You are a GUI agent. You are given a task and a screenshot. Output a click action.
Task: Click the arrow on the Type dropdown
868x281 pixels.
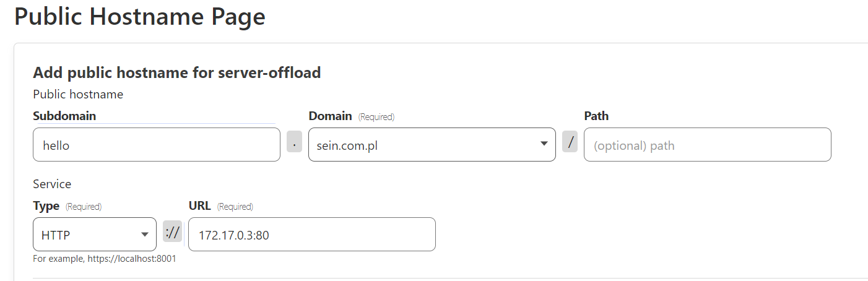[x=145, y=235]
